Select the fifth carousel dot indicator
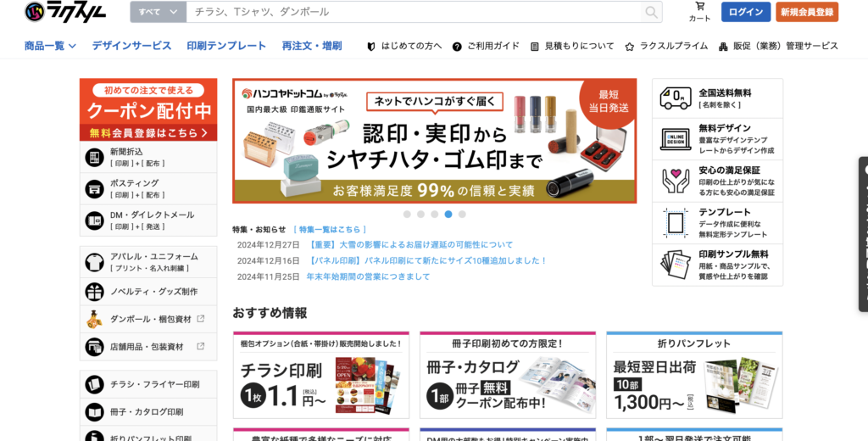The width and height of the screenshot is (868, 441). coord(462,215)
